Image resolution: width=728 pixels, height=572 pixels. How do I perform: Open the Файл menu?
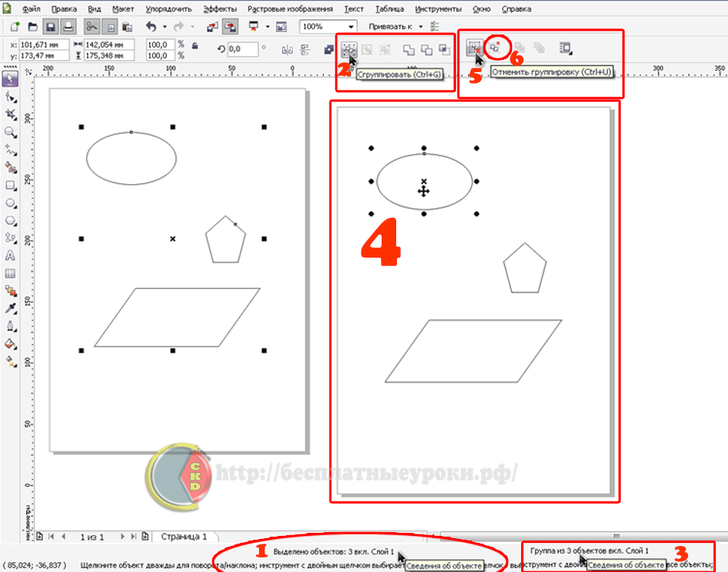click(31, 9)
